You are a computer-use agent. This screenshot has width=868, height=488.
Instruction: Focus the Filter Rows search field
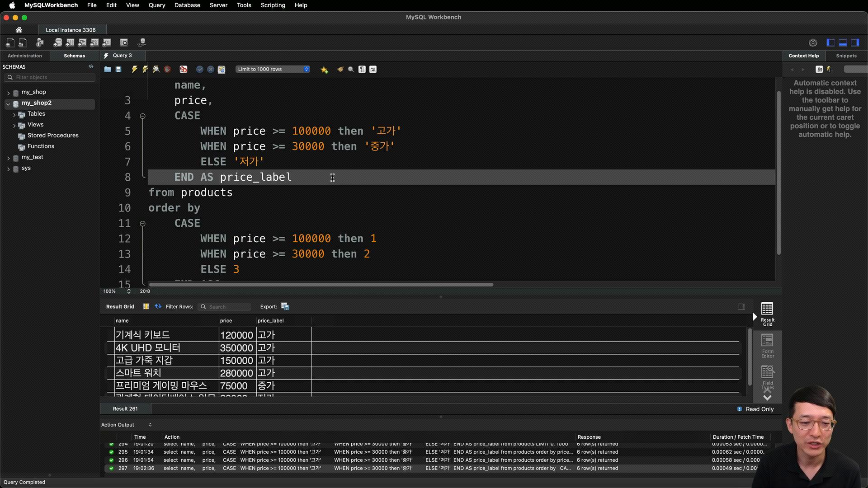(x=225, y=306)
